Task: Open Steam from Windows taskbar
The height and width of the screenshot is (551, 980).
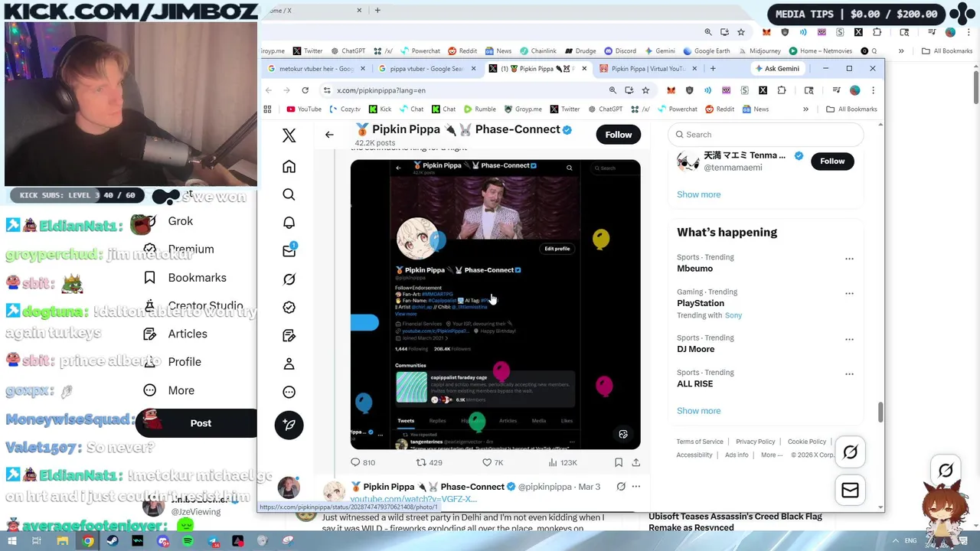Action: pyautogui.click(x=113, y=541)
